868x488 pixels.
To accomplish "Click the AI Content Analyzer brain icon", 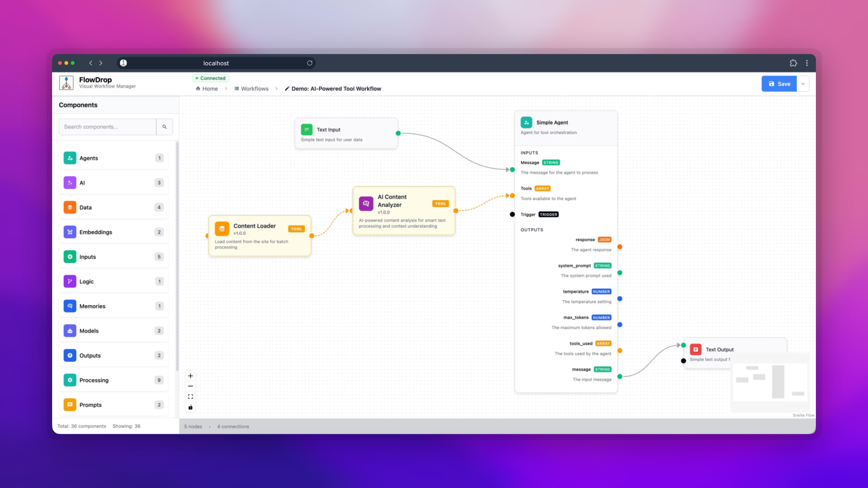I will point(366,203).
